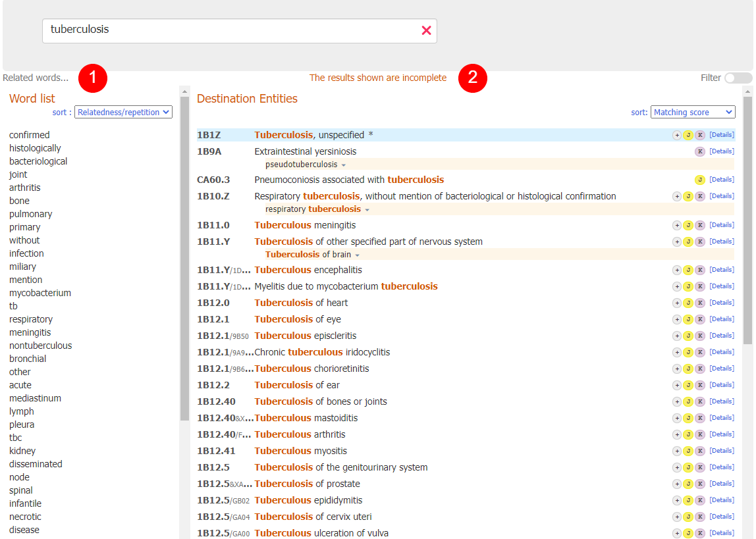Click the Details link for Tuberculous encephalitis
Viewport: 756px width, 539px height.
pos(721,270)
